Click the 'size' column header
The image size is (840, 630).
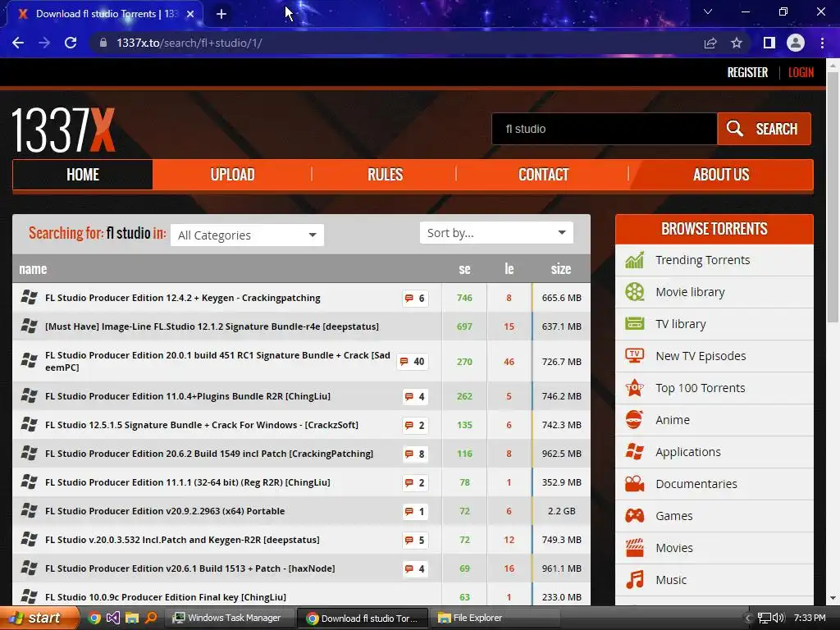[561, 269]
